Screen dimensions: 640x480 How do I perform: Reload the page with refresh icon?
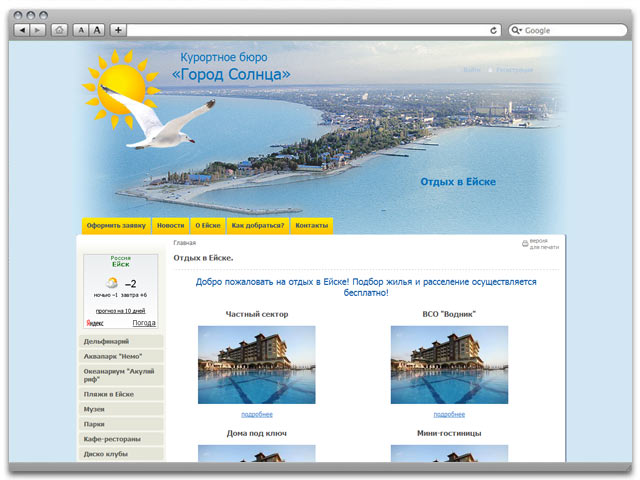[x=493, y=30]
